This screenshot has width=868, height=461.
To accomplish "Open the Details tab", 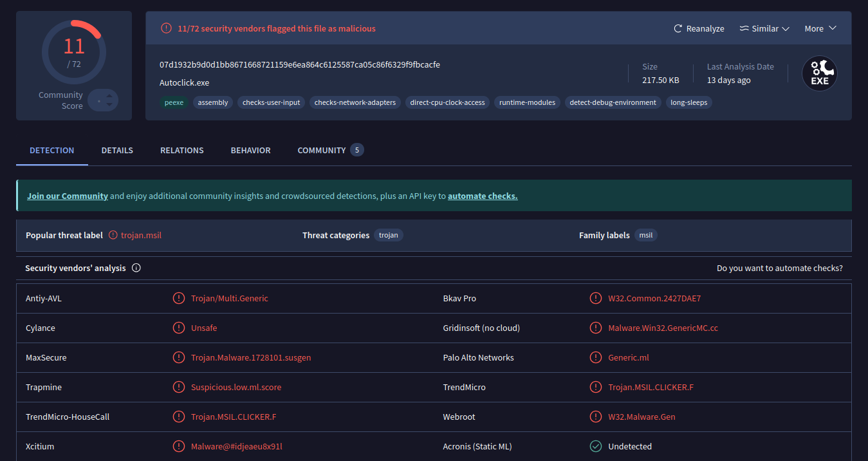I will (117, 150).
